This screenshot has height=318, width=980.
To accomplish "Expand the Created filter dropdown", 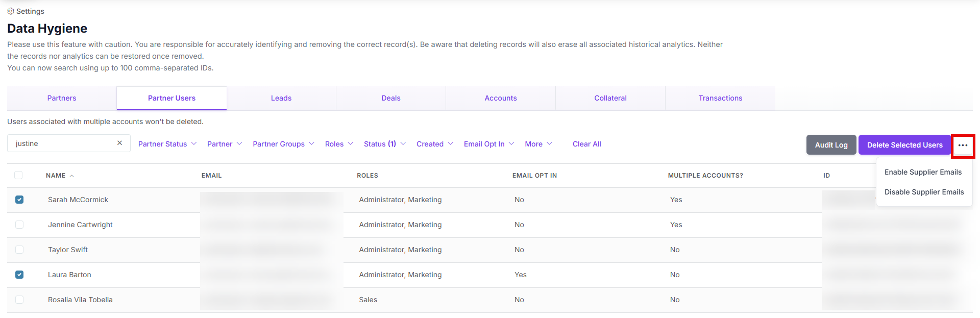I will (435, 144).
